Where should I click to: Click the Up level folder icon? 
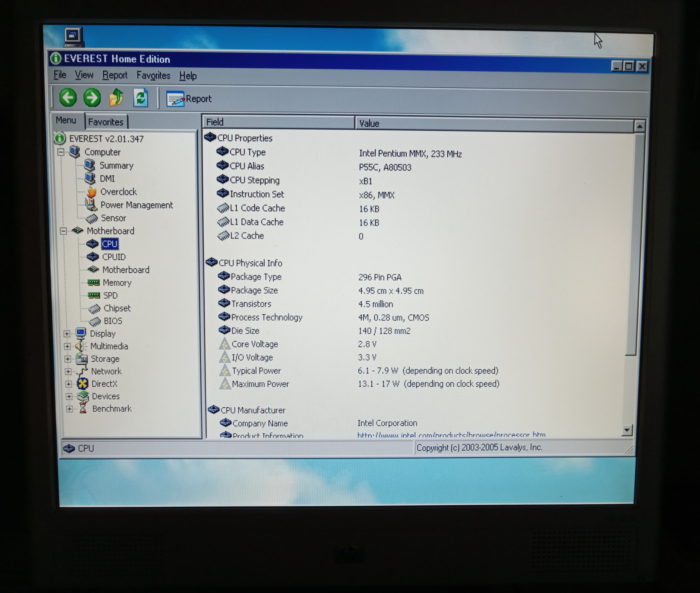(x=116, y=98)
